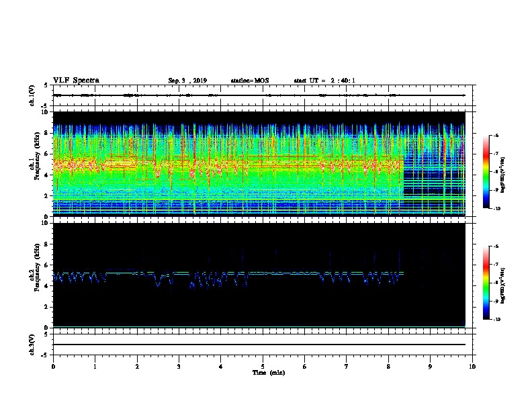Click the ch.1 voltage waveform trace
Viewport: 532px width, 411px height.
pyautogui.click(x=259, y=95)
